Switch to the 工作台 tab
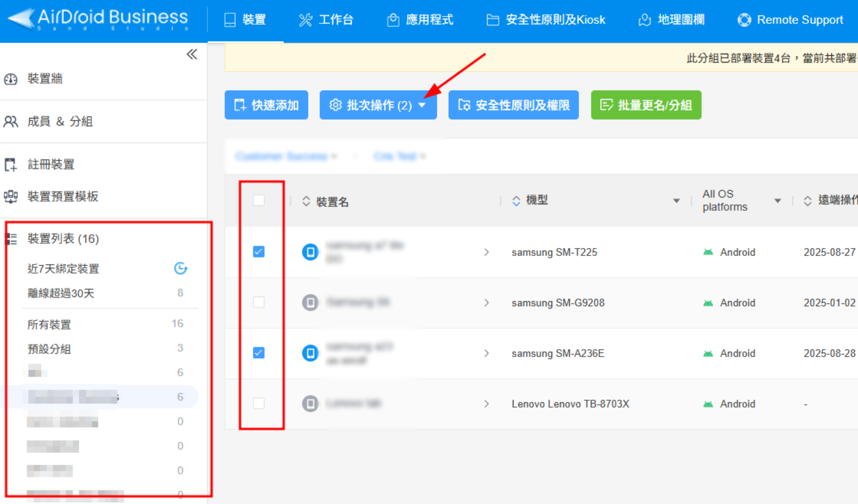 pos(326,20)
